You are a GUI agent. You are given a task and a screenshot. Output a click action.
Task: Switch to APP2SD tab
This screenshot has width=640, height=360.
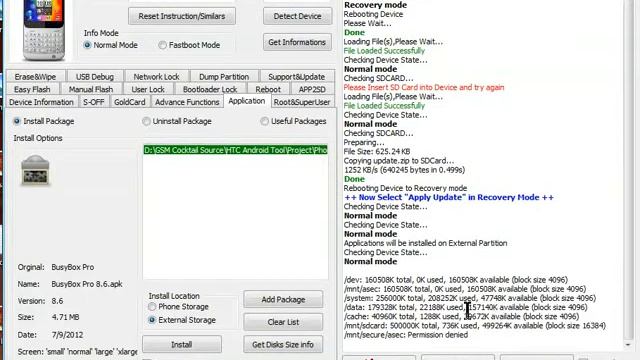(312, 89)
